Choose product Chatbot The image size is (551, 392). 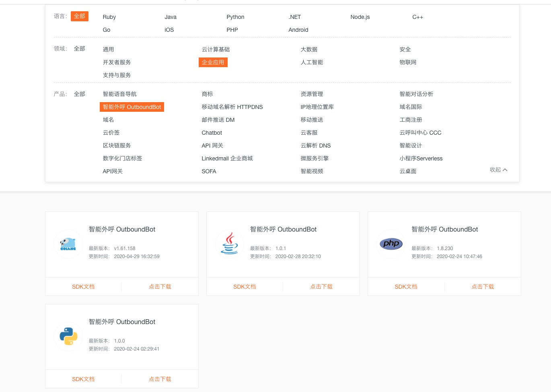click(212, 133)
